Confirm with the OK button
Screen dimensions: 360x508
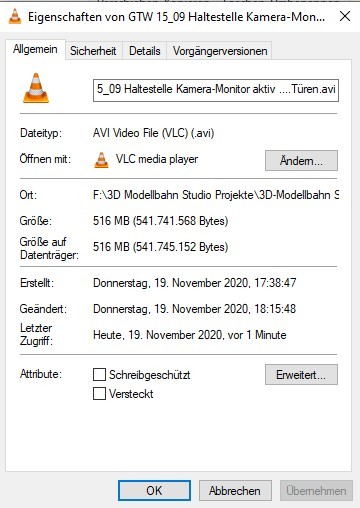tap(154, 490)
